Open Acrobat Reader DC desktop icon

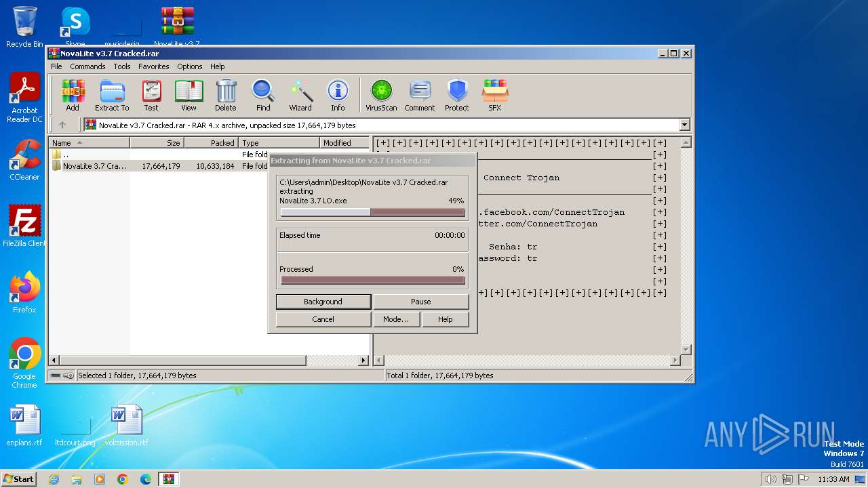pyautogui.click(x=24, y=98)
